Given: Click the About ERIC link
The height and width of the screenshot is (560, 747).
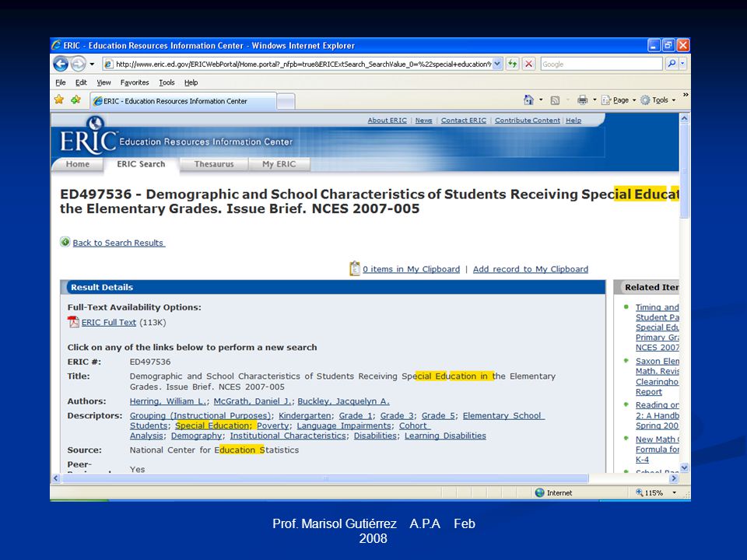Looking at the screenshot, I should pos(388,121).
